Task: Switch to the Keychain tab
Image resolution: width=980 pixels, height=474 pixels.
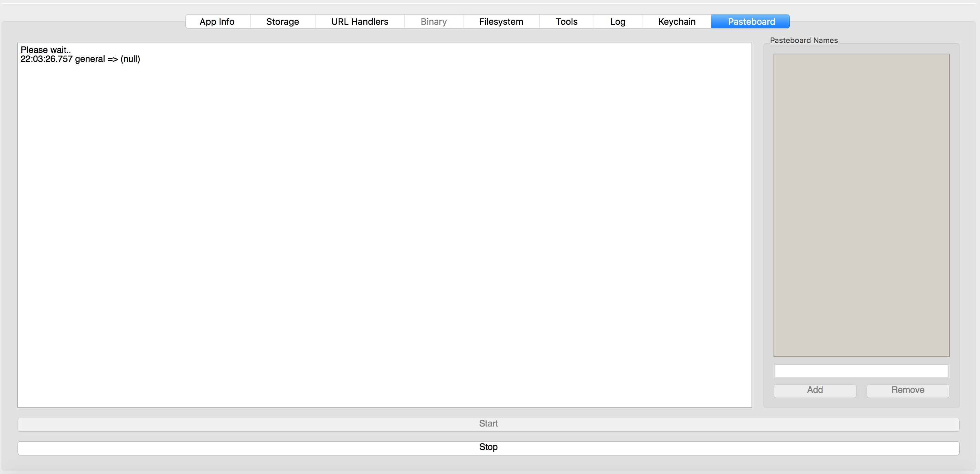Action: tap(677, 22)
